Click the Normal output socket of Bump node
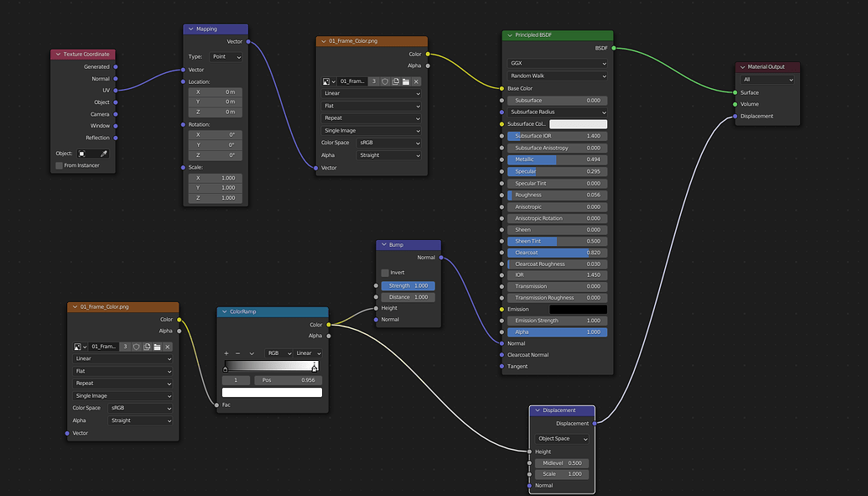The image size is (868, 496). (x=441, y=258)
